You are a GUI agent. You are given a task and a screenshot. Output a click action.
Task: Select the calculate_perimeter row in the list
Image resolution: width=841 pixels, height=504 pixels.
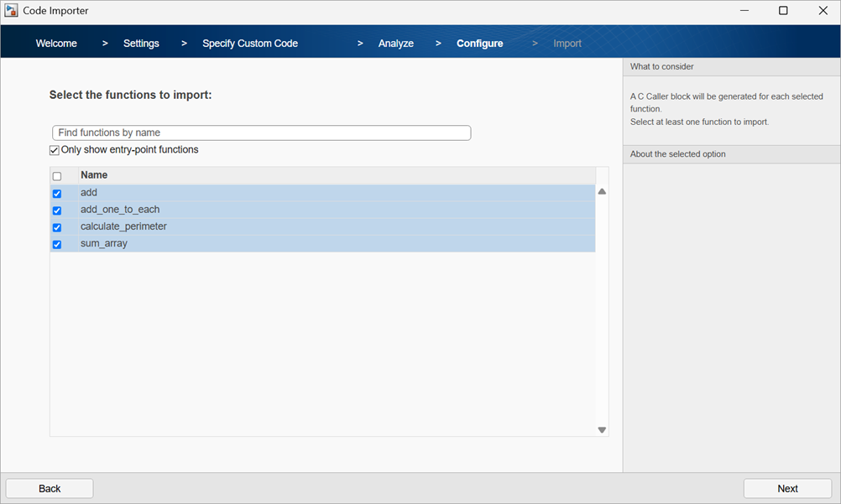pyautogui.click(x=252, y=226)
